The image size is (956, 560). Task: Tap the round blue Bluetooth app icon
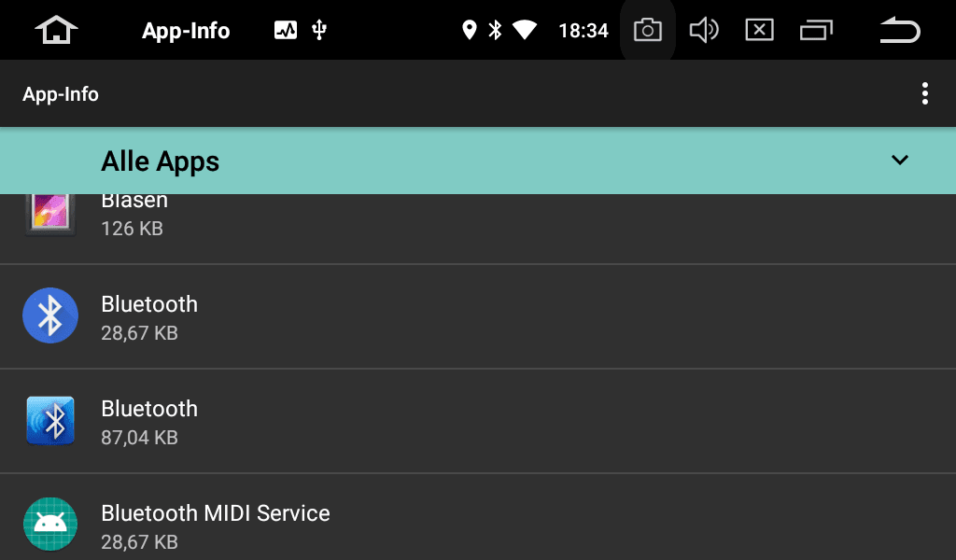coord(50,315)
